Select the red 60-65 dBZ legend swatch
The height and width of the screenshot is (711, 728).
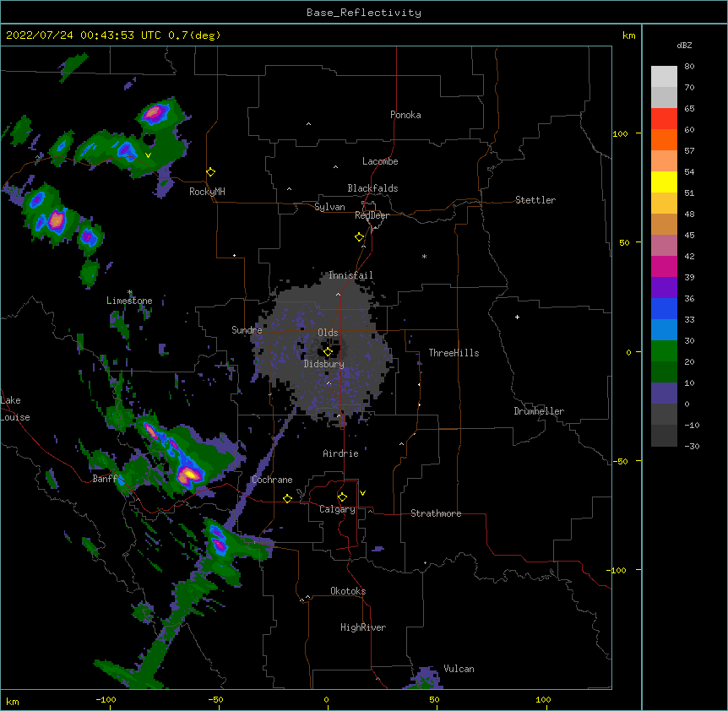tap(664, 118)
